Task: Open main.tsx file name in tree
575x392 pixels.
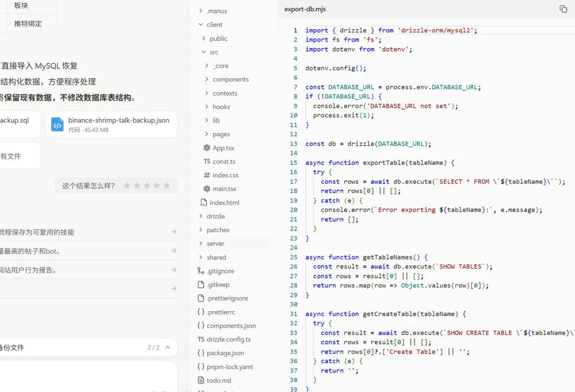Action: pos(225,189)
